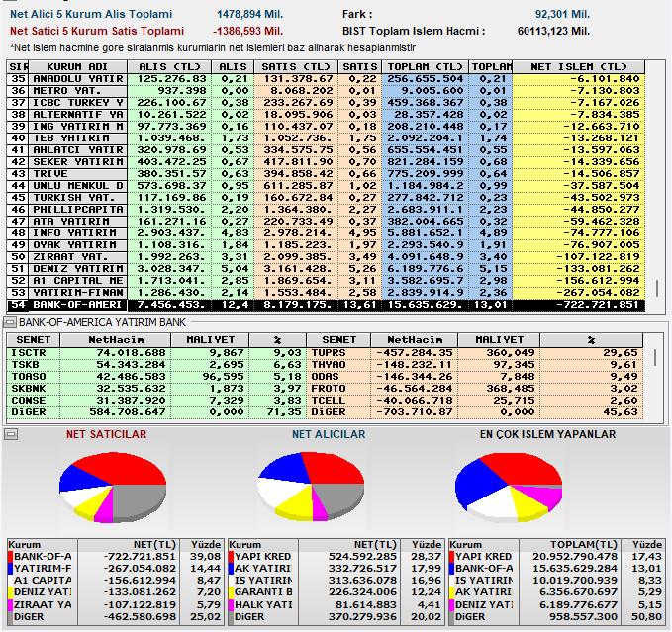Click the scrollbar thumb of the stock detail table
The height and width of the screenshot is (632, 672).
point(655,357)
